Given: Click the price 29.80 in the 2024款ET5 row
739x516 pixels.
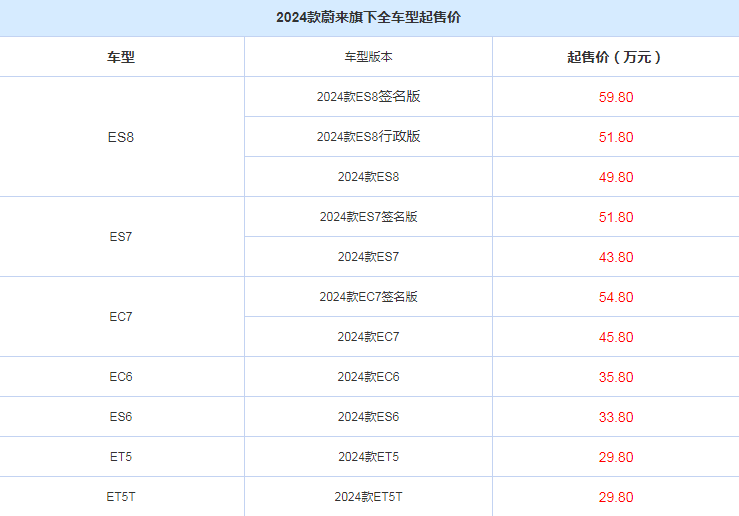Looking at the screenshot, I should tap(616, 457).
